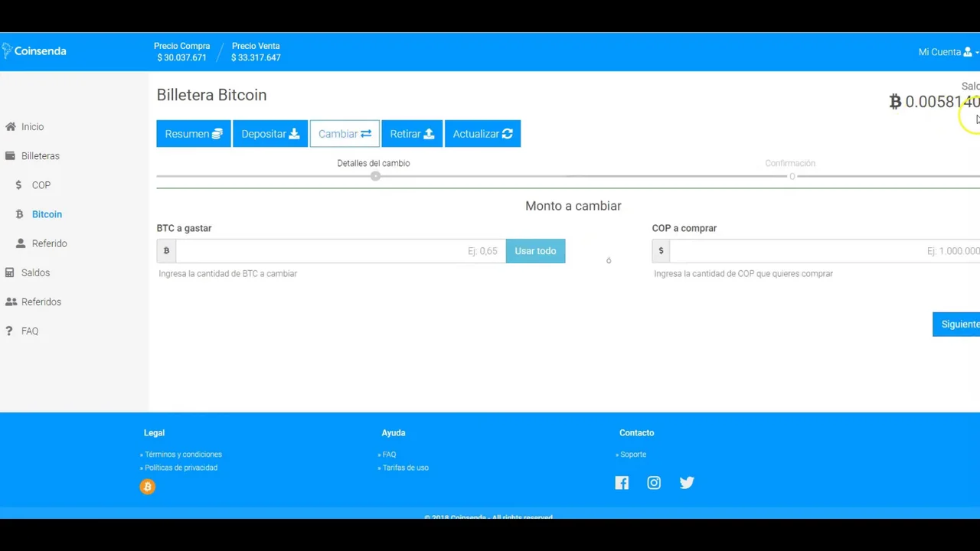Click the Monto a cambiar heading
Viewport: 980px width, 551px height.
(x=573, y=206)
